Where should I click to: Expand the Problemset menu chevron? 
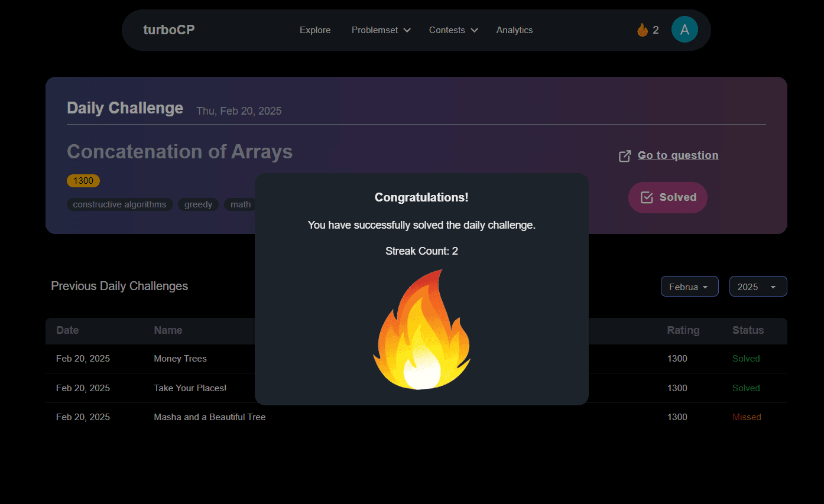(407, 31)
